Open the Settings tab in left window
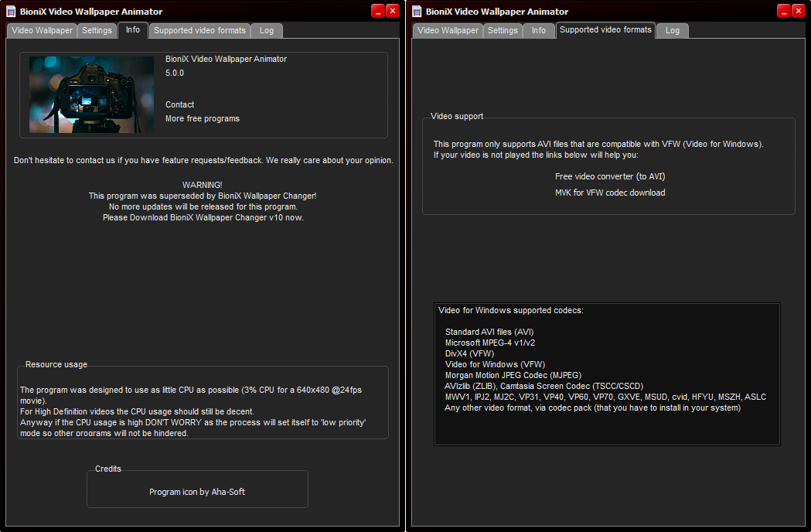811x532 pixels. [x=97, y=30]
